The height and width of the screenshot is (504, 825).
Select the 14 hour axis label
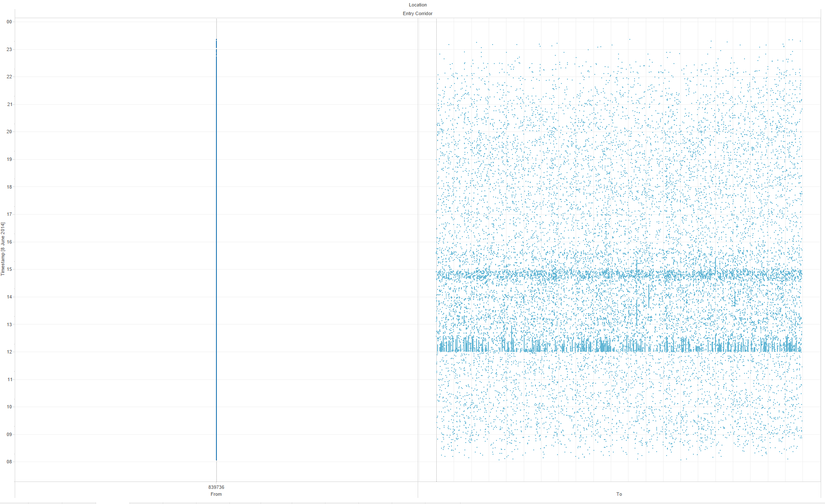tap(9, 297)
